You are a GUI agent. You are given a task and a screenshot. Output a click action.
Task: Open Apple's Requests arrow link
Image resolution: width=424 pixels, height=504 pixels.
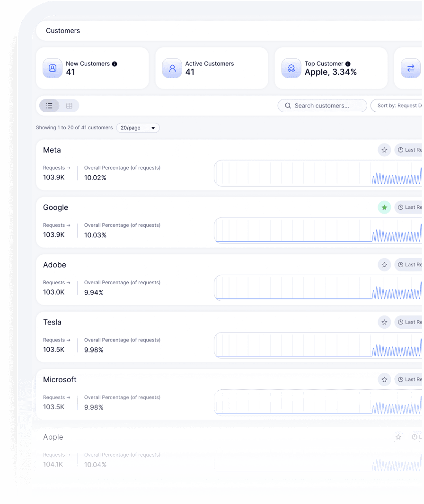click(x=56, y=455)
